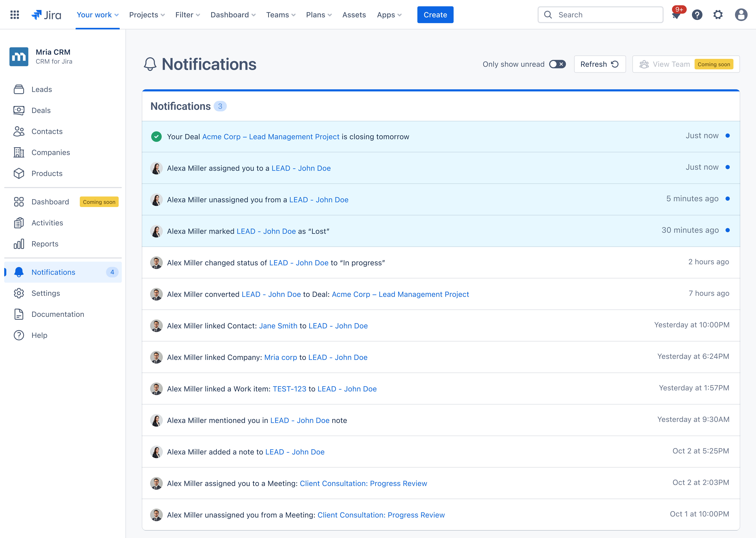The image size is (756, 538).
Task: Open the app switcher grid icon
Action: [15, 15]
